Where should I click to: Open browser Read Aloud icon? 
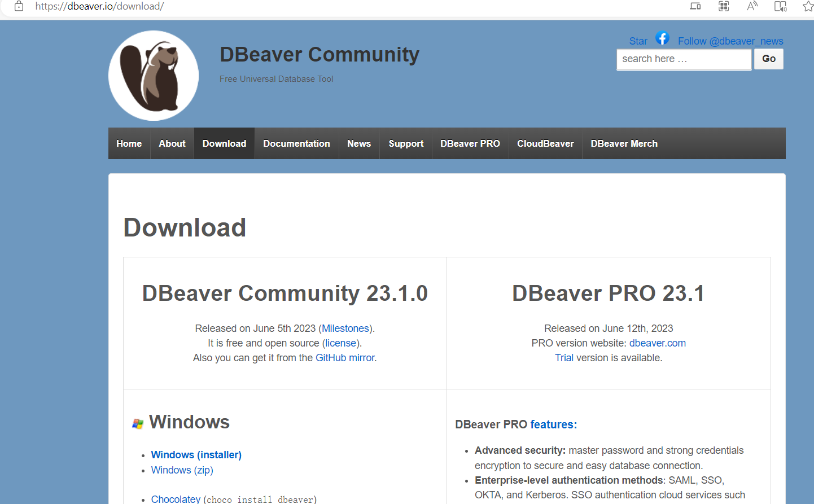click(x=752, y=6)
